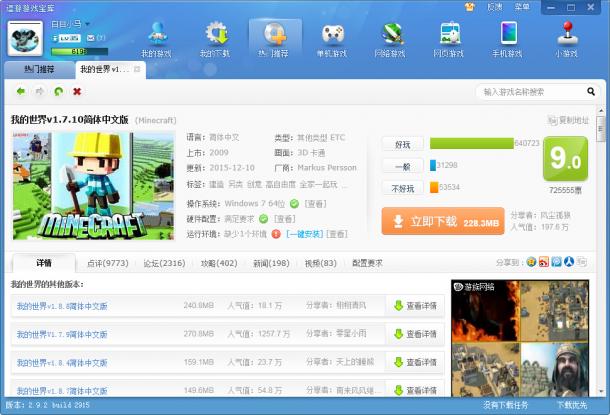
Task: Share to Sina Weibo red icon
Action: click(544, 262)
